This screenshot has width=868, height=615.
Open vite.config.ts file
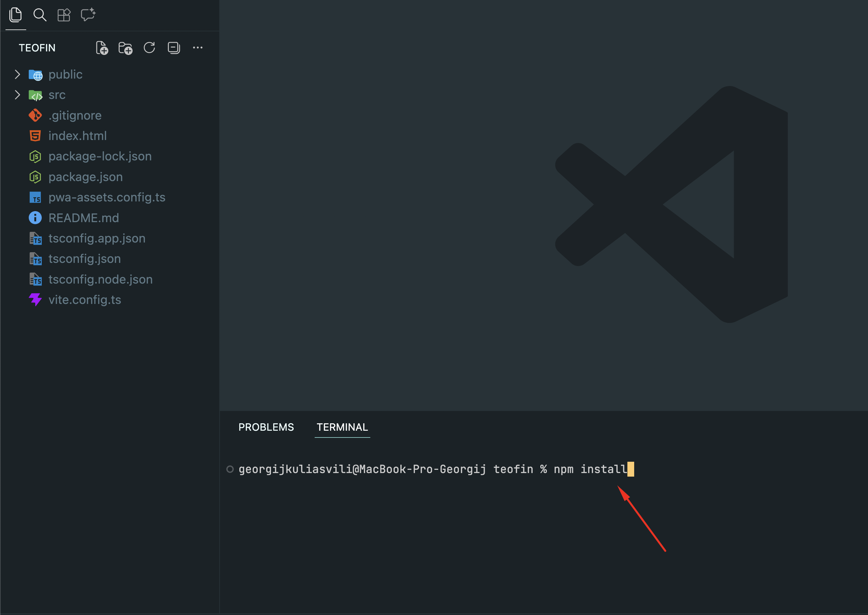pyautogui.click(x=85, y=300)
